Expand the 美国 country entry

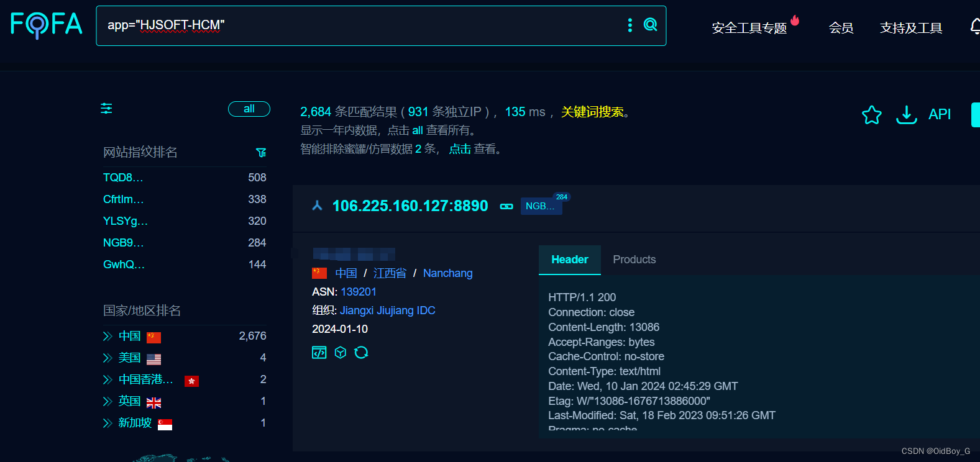(x=107, y=358)
